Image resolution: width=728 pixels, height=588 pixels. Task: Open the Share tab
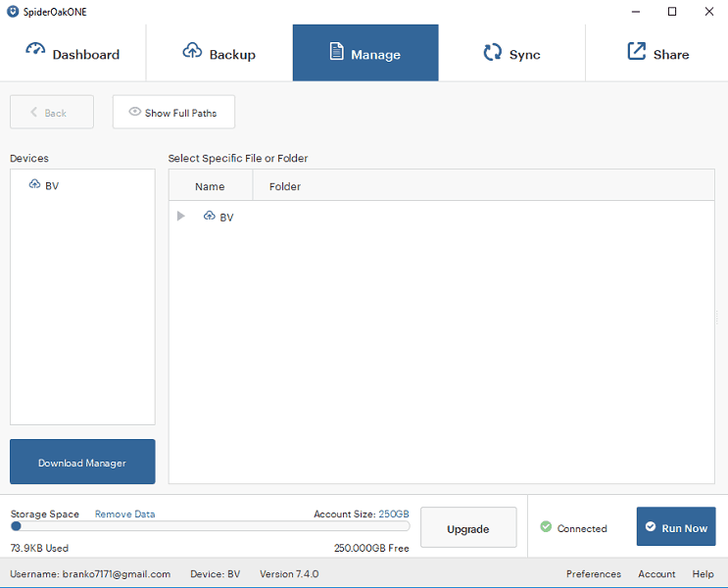(x=657, y=53)
